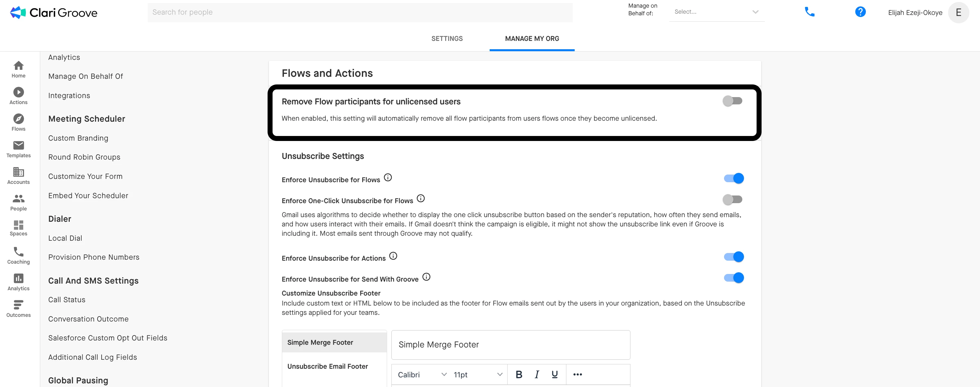Image resolution: width=980 pixels, height=387 pixels.
Task: Open the Manage on Behalf of dropdown
Action: tap(716, 12)
